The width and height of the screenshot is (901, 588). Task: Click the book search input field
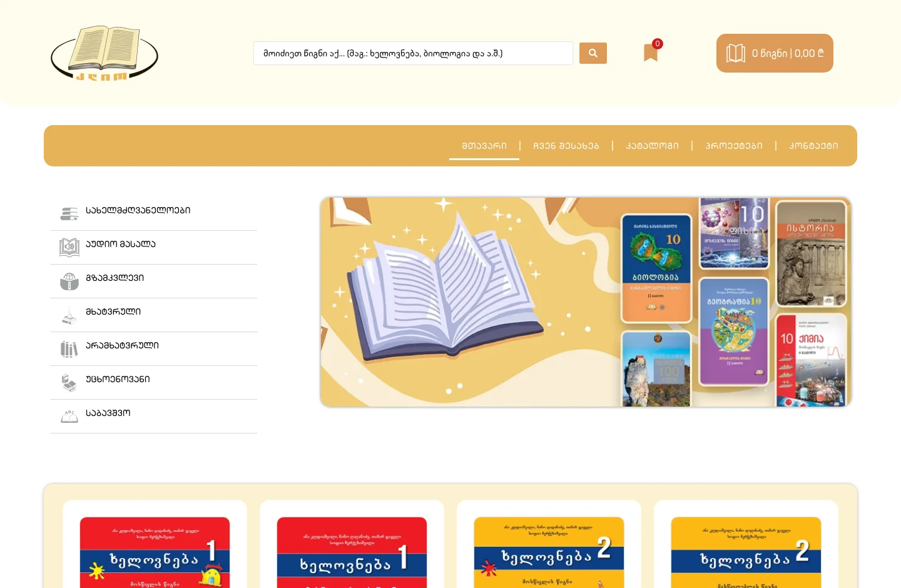tap(413, 53)
